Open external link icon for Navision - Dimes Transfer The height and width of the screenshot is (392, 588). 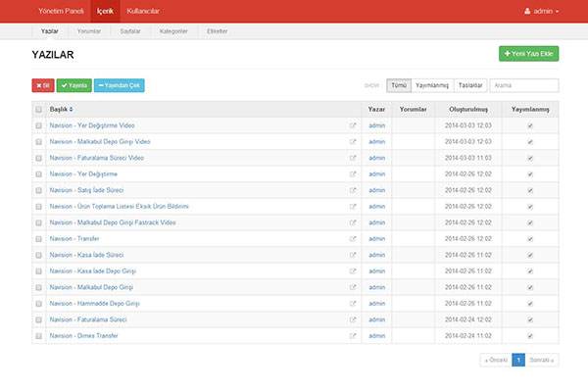click(353, 336)
